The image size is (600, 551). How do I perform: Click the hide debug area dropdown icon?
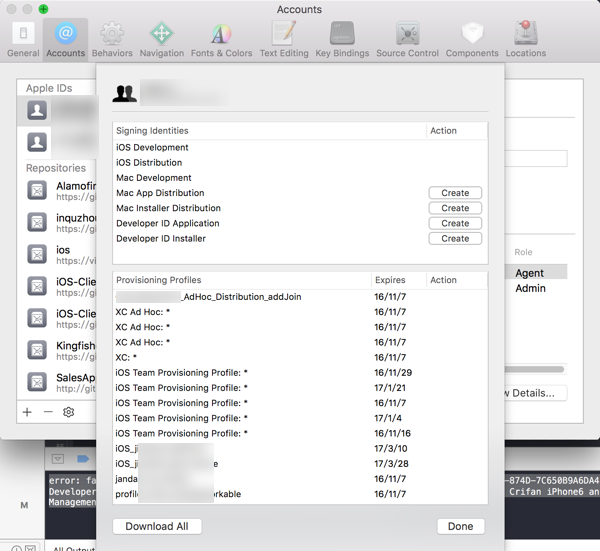(x=58, y=459)
